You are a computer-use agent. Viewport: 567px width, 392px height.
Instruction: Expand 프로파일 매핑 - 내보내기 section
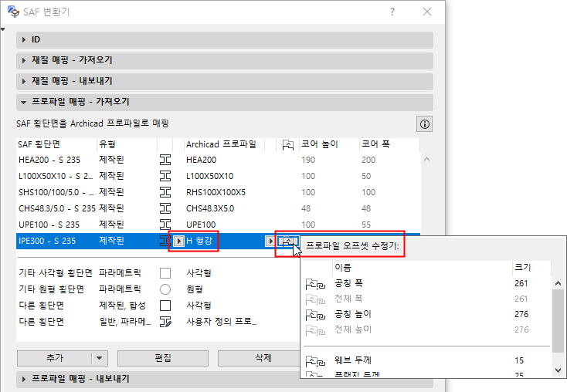tap(225, 379)
